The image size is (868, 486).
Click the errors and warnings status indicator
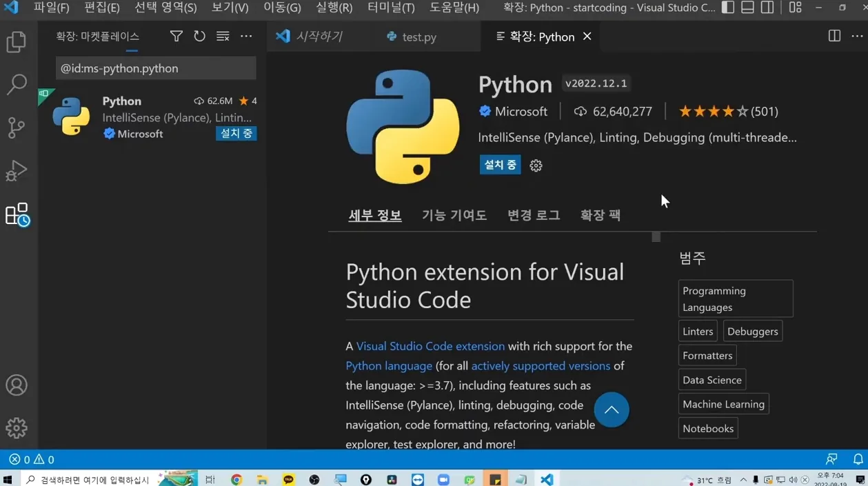(x=32, y=459)
